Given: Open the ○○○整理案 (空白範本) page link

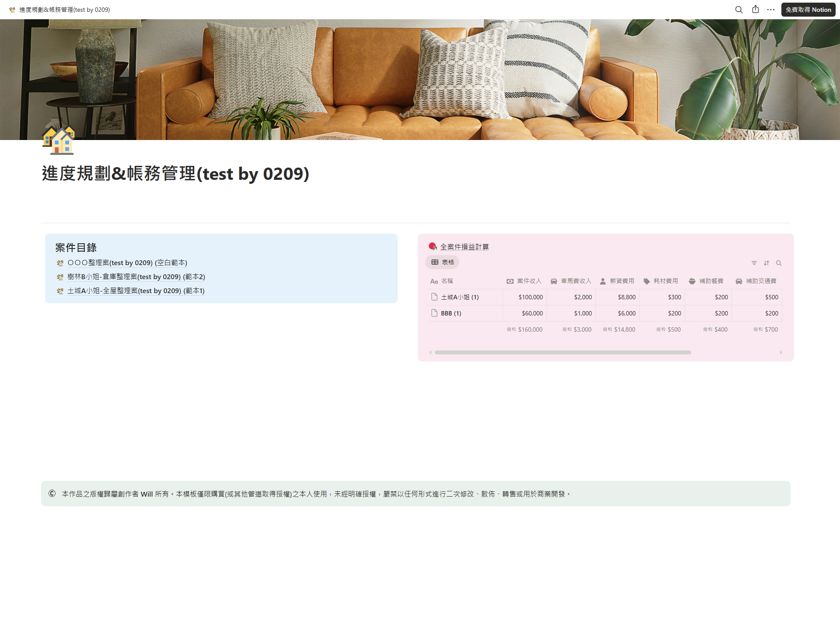Looking at the screenshot, I should [127, 263].
